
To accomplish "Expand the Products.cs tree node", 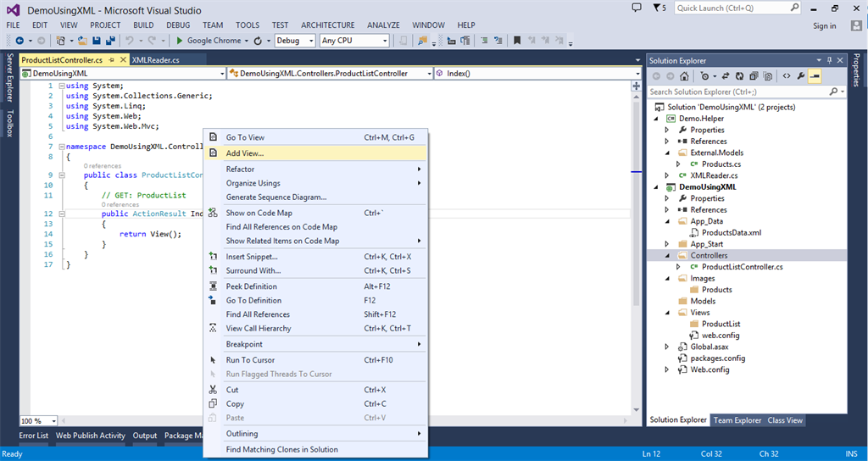I will [x=678, y=164].
